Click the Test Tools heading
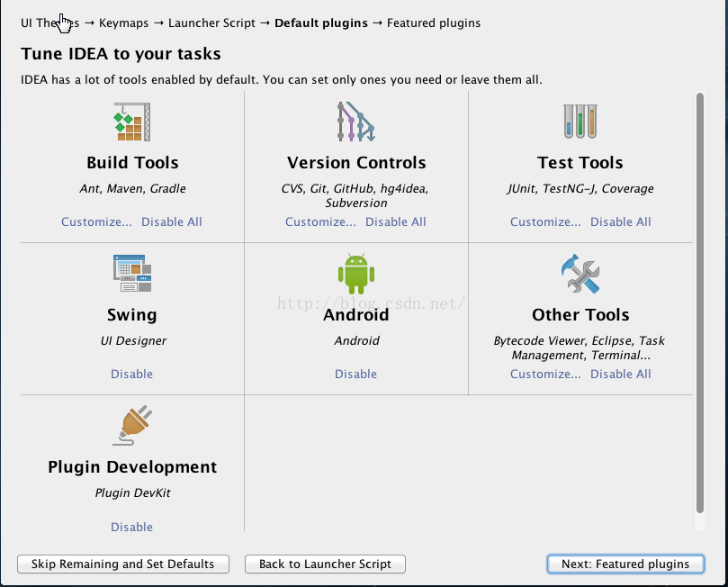Screen dimensions: 728x587 pos(580,163)
